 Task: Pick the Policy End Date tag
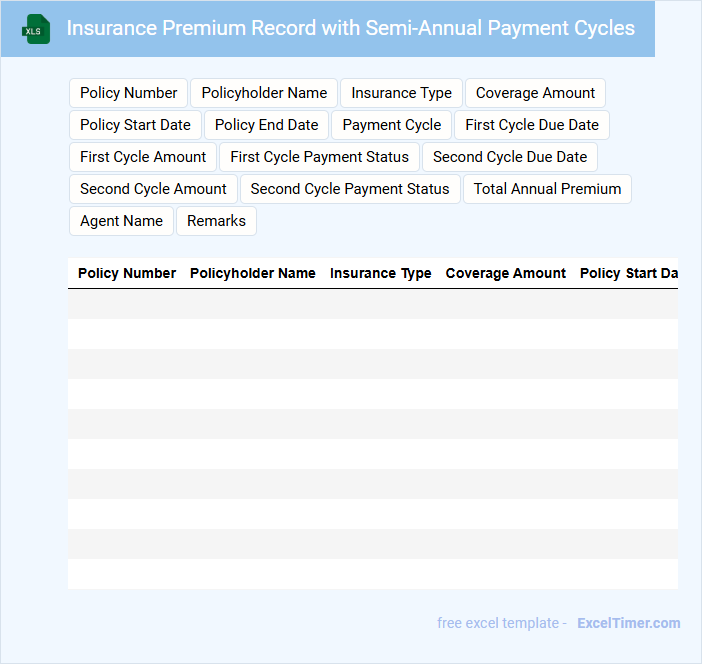[266, 125]
